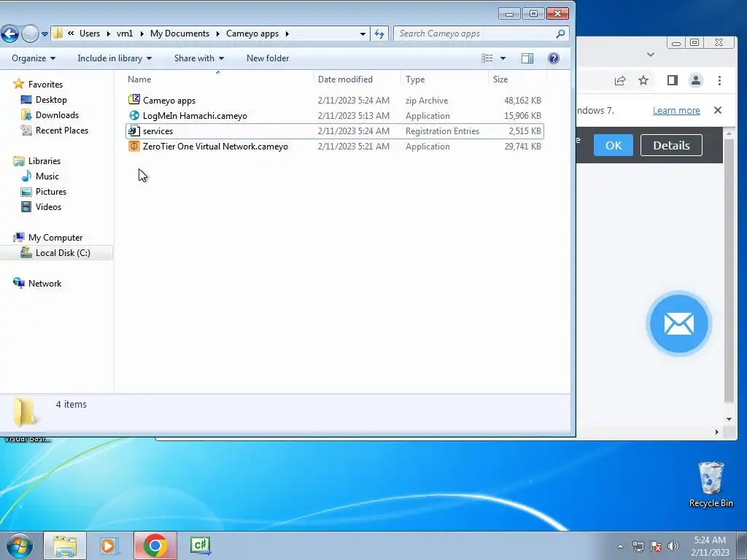Expand the view options dropdown arrow
This screenshot has width=747, height=560.
tap(503, 58)
